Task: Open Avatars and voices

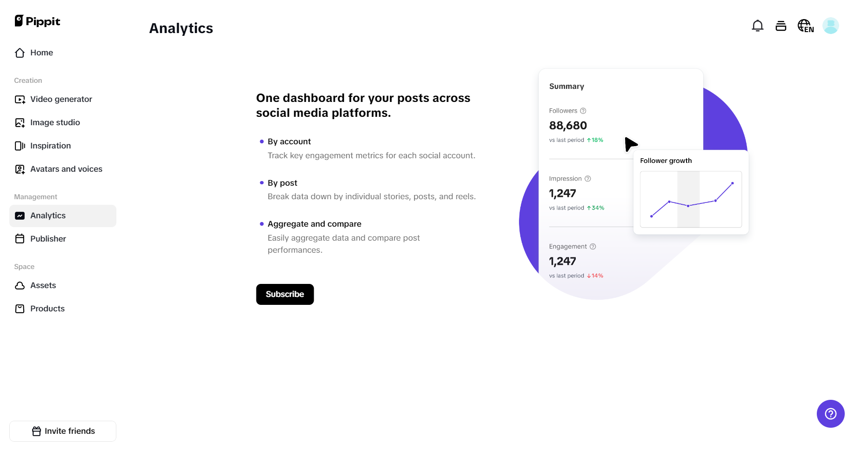Action: [66, 169]
